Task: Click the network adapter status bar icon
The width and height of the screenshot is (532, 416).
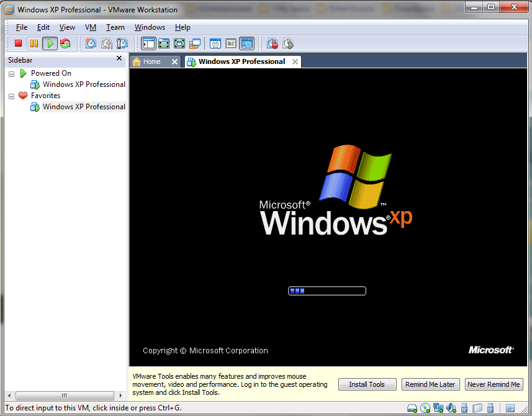Action: pos(438,408)
